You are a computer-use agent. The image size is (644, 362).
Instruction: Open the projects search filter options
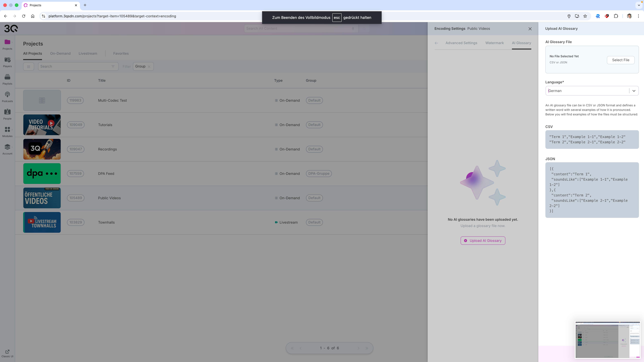(x=113, y=66)
